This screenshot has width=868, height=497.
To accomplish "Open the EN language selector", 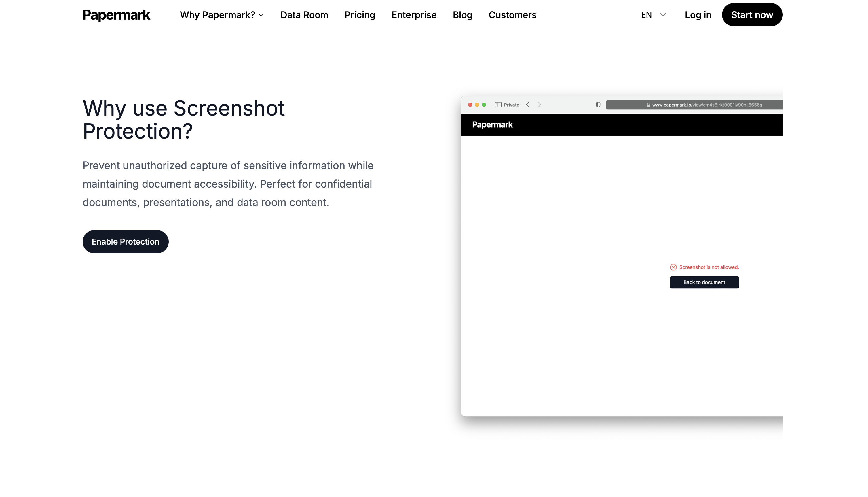I will 646,15.
